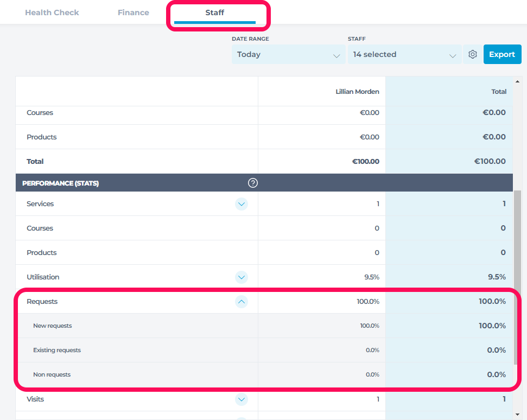
Task: Open the Staff dropdown showing 14 selected
Action: [x=404, y=54]
